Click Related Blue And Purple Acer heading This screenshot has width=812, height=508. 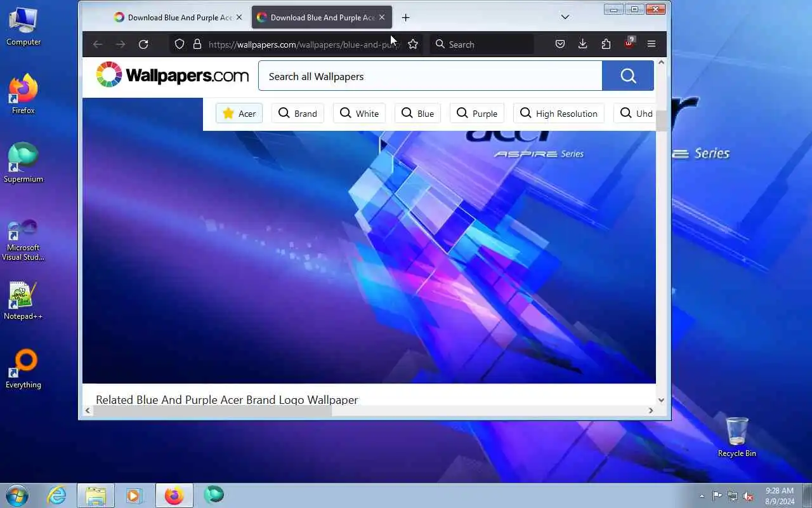(x=227, y=399)
